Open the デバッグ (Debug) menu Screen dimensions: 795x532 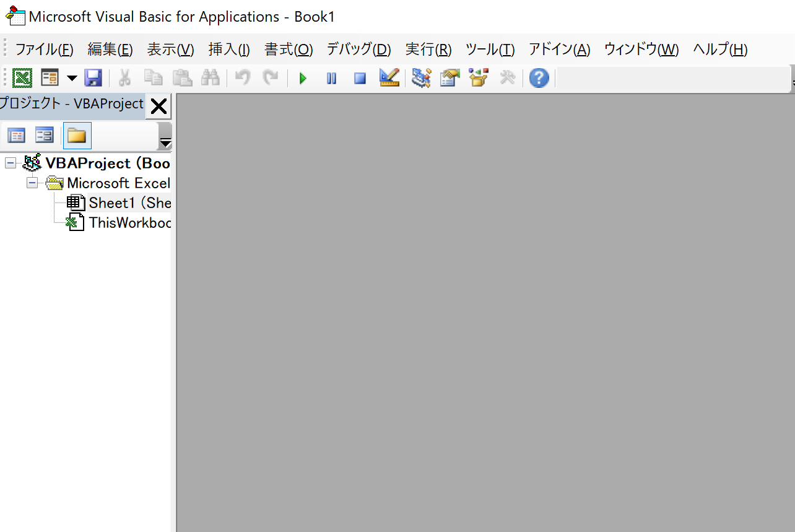click(x=358, y=50)
